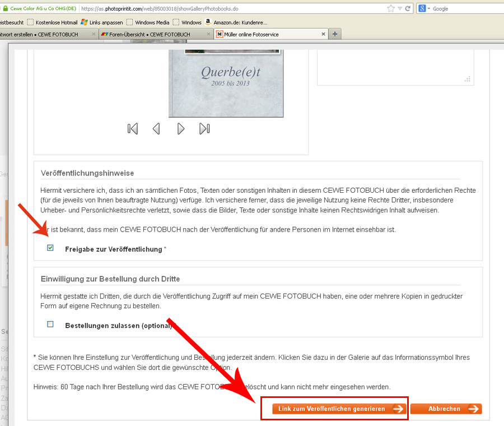
Task: Jump to last page of photobook preview
Action: coord(204,129)
